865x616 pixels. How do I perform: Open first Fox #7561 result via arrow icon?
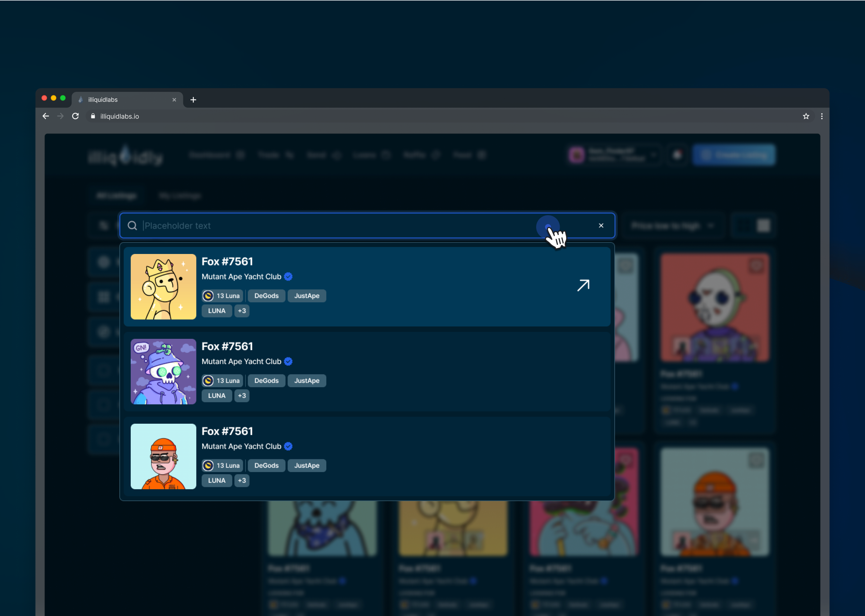583,286
